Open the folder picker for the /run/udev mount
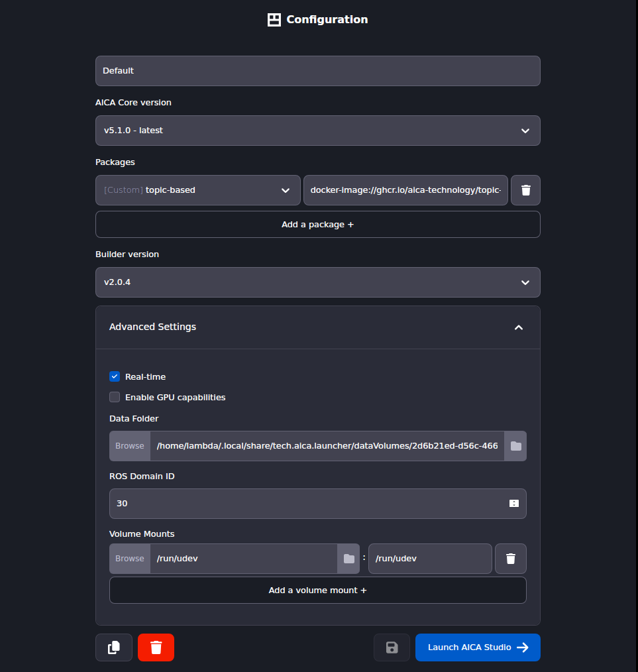Image resolution: width=638 pixels, height=672 pixels. [348, 559]
